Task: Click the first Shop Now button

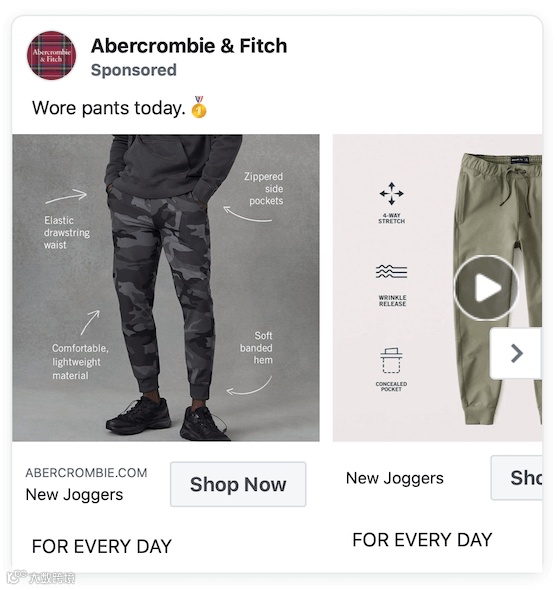Action: coord(238,484)
